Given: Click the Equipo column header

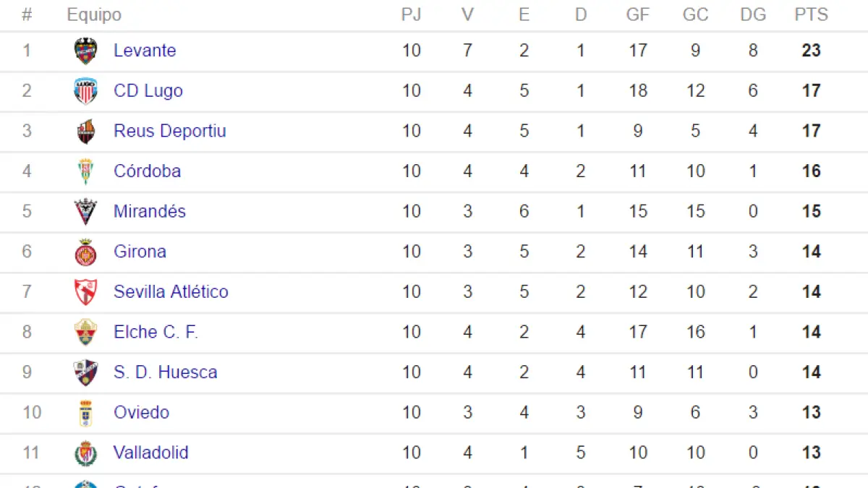Looking at the screenshot, I should click(x=94, y=14).
